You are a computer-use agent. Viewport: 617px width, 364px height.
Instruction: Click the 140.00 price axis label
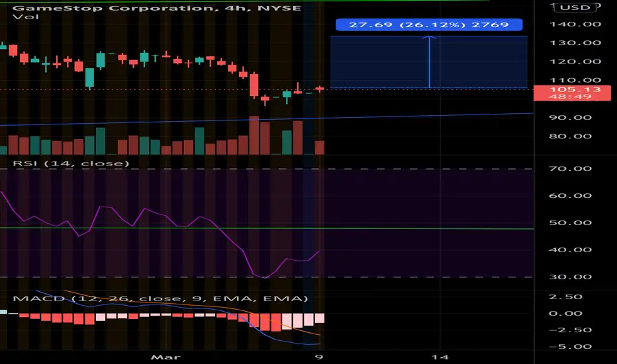(575, 24)
